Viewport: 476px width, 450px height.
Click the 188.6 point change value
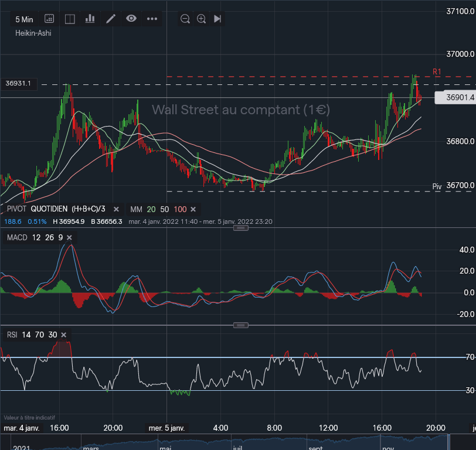[13, 221]
